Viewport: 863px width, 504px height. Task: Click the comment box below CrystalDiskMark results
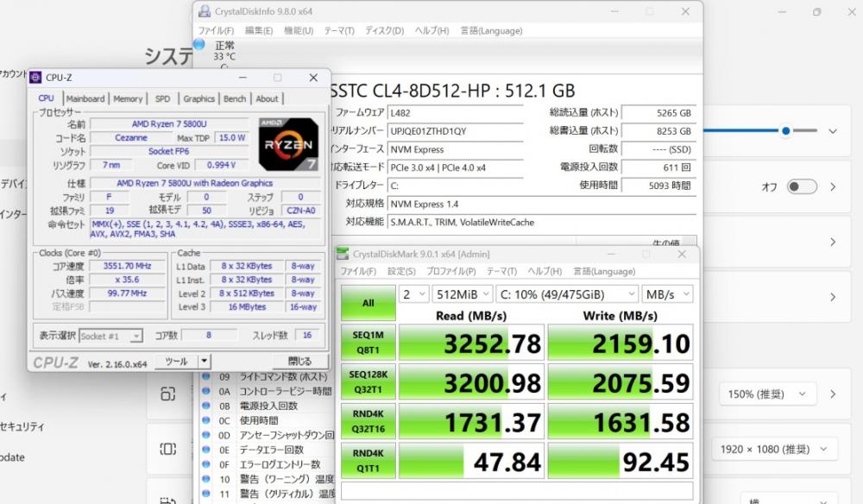coord(517,491)
